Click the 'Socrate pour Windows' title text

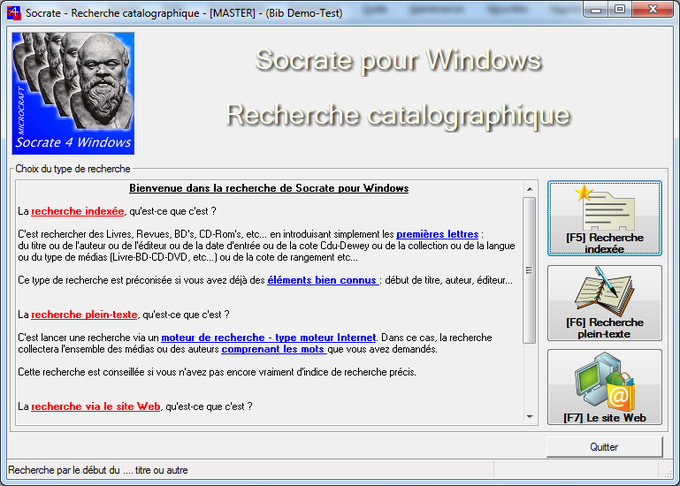click(x=399, y=60)
